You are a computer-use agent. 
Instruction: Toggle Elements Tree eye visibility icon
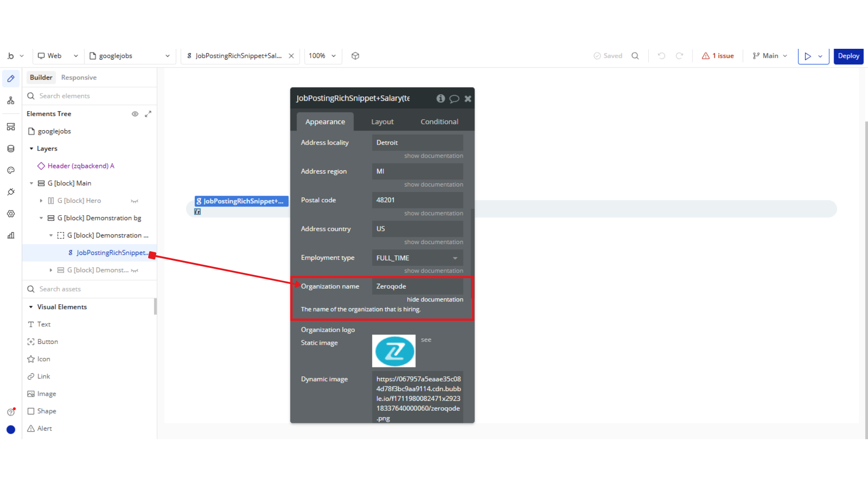click(x=135, y=114)
